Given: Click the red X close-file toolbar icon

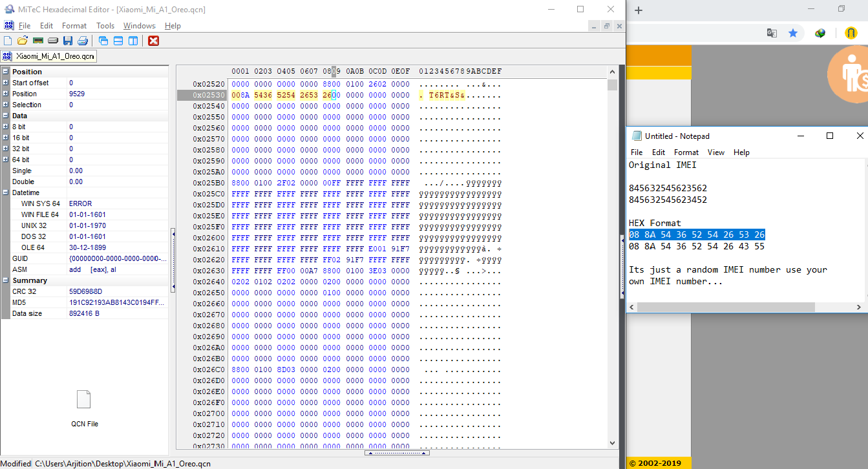Looking at the screenshot, I should (153, 41).
